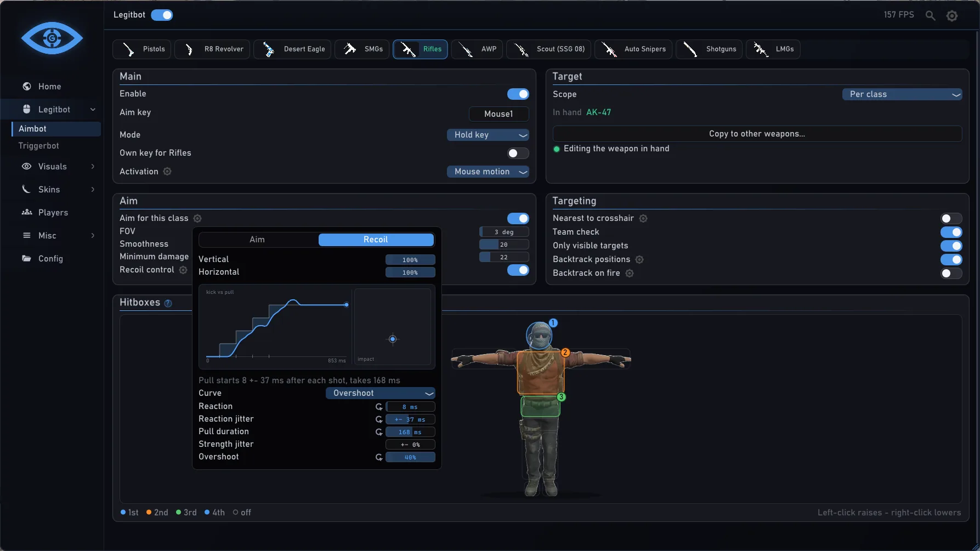Open gear next to Aim for this class
The height and width of the screenshot is (551, 980).
coord(197,218)
